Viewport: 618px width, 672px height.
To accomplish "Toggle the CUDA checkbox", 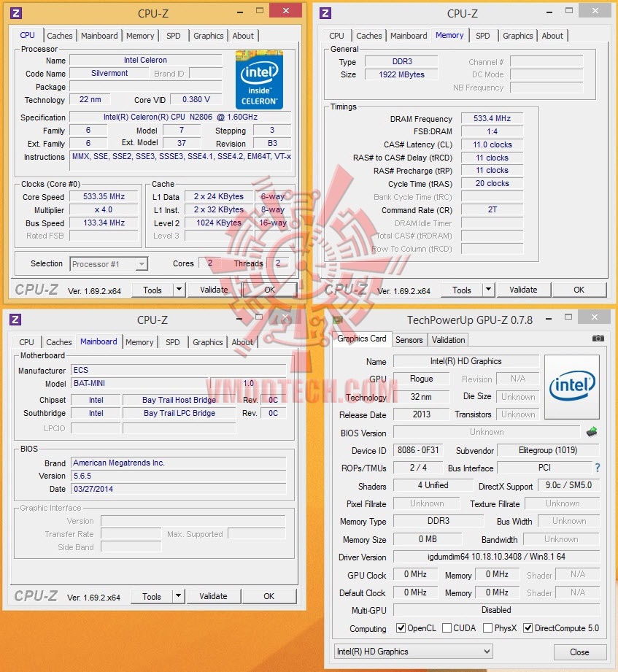I will tap(447, 628).
